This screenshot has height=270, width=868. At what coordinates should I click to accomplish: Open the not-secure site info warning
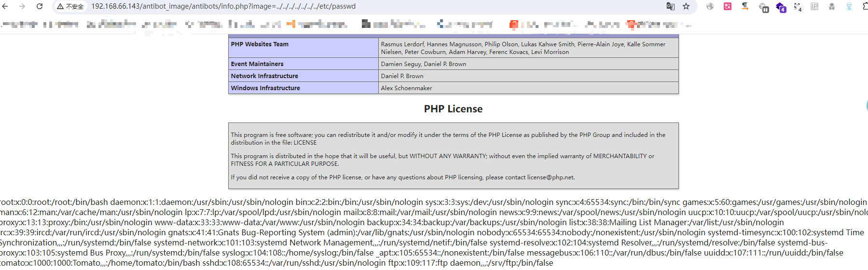tap(70, 6)
